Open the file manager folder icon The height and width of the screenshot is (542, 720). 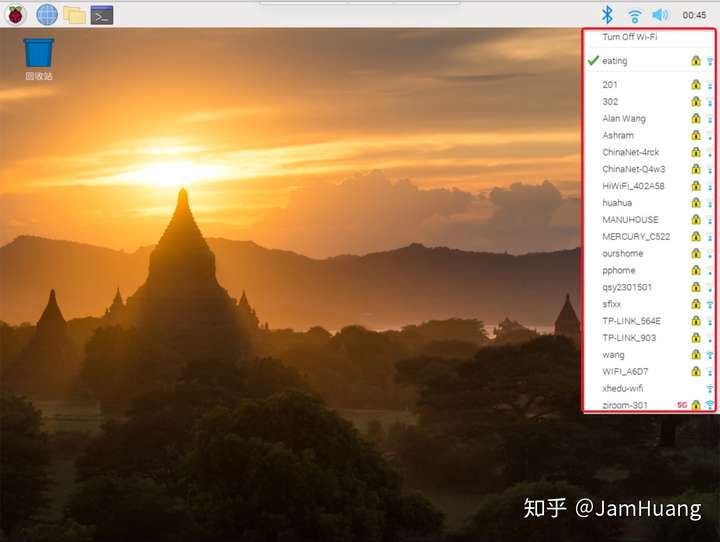[74, 15]
